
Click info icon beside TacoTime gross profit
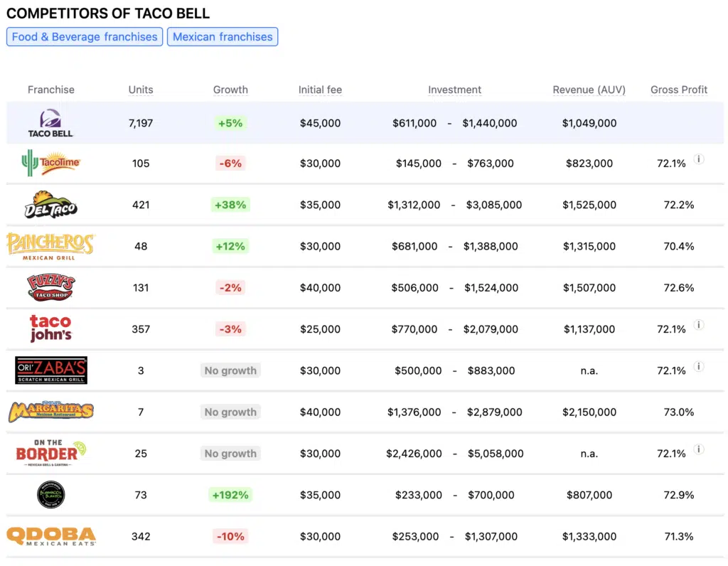(x=699, y=159)
